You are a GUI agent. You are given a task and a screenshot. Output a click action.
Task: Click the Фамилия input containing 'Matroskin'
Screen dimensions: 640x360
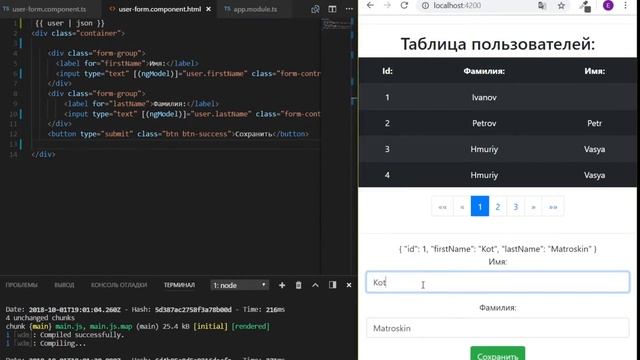pyautogui.click(x=498, y=328)
